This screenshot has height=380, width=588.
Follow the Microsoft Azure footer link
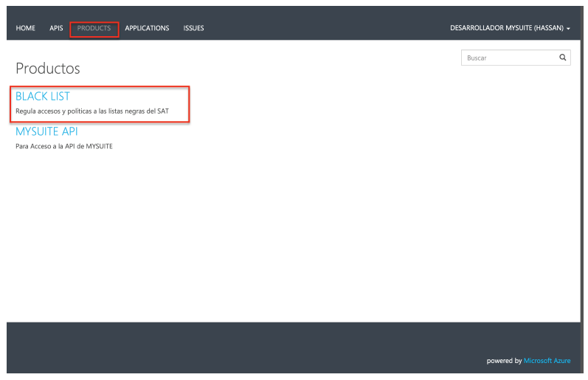[x=547, y=361]
